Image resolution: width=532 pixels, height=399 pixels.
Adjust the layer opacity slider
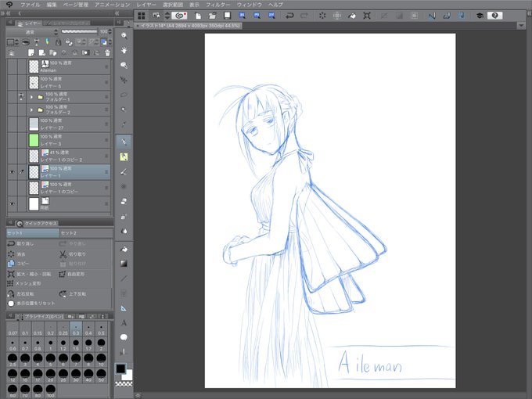tap(79, 31)
